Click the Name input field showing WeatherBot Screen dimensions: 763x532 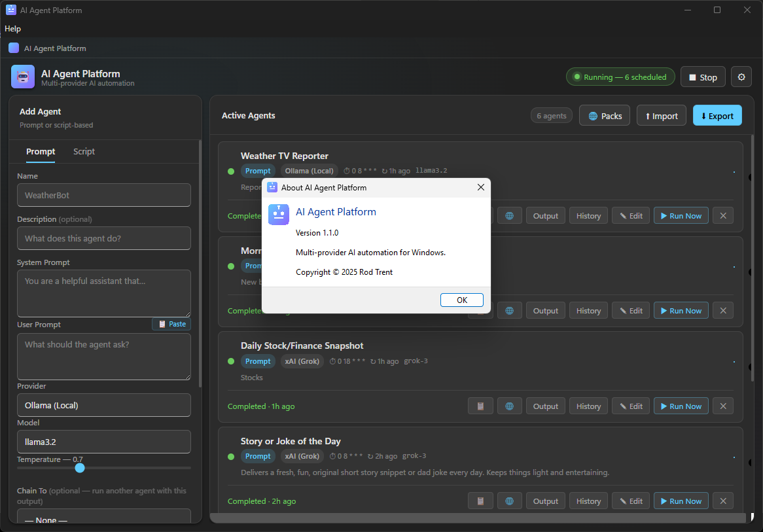click(103, 195)
